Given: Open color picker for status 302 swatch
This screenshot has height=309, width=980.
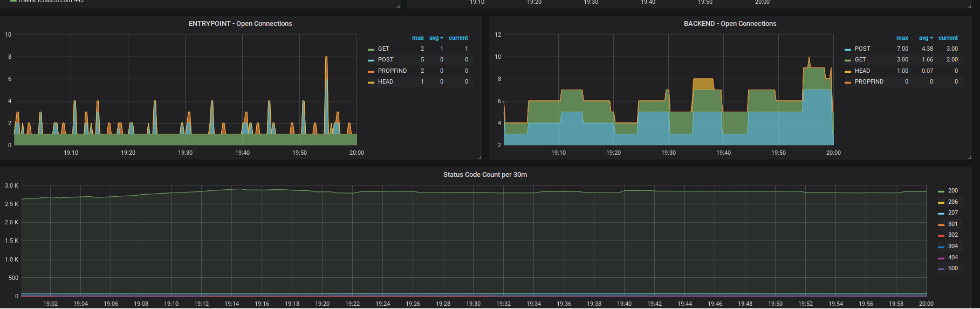Looking at the screenshot, I should coord(941,236).
